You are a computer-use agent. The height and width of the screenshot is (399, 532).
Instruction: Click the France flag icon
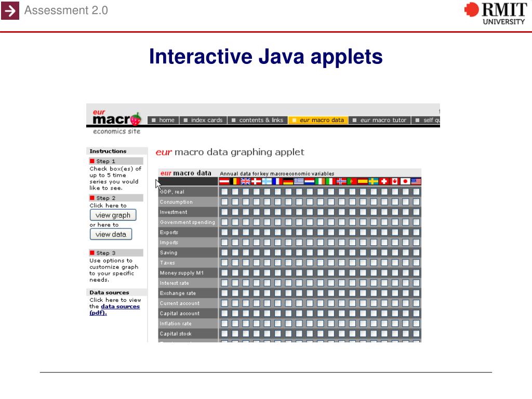pyautogui.click(x=277, y=181)
